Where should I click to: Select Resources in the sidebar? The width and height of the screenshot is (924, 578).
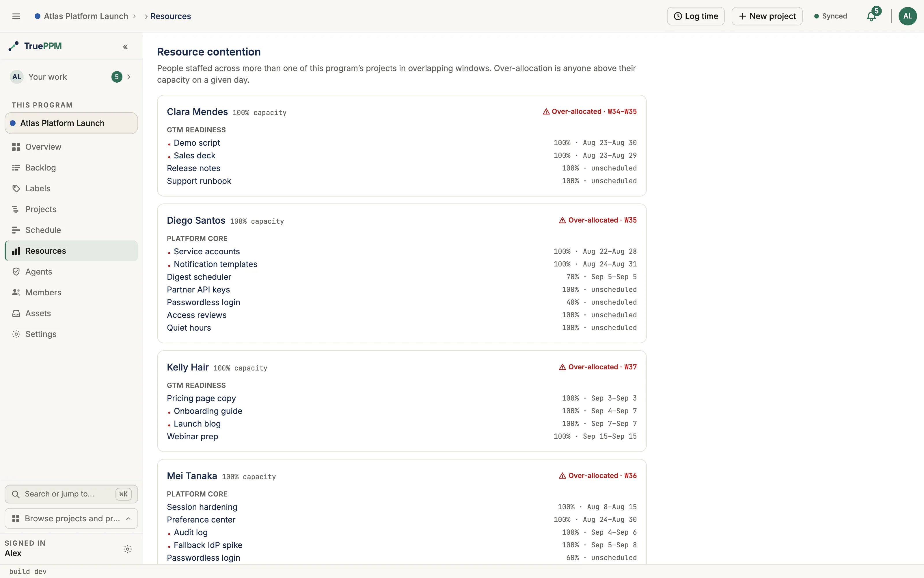pyautogui.click(x=71, y=251)
